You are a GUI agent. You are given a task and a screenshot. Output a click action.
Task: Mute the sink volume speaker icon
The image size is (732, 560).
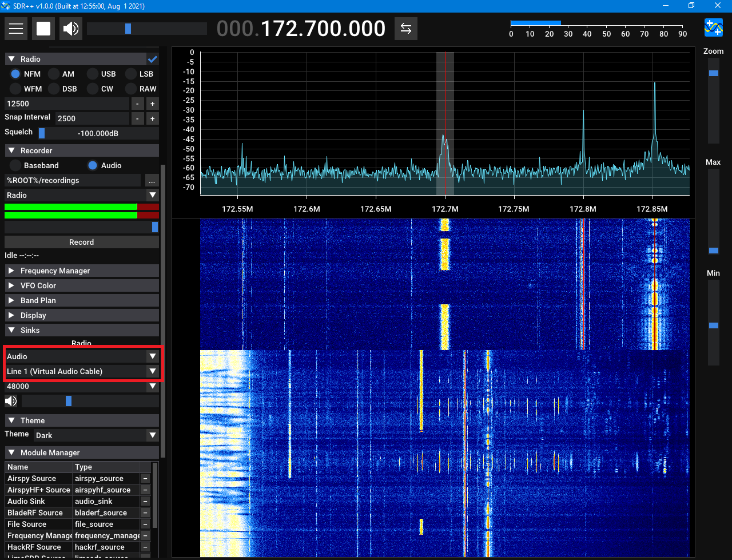point(11,401)
